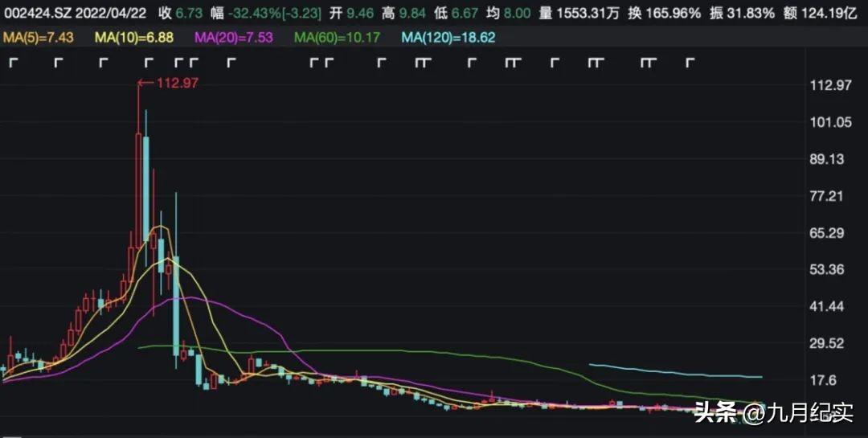Screen dimensions: 868x438
Task: Click the closing price 收 6.73
Action: (180, 13)
